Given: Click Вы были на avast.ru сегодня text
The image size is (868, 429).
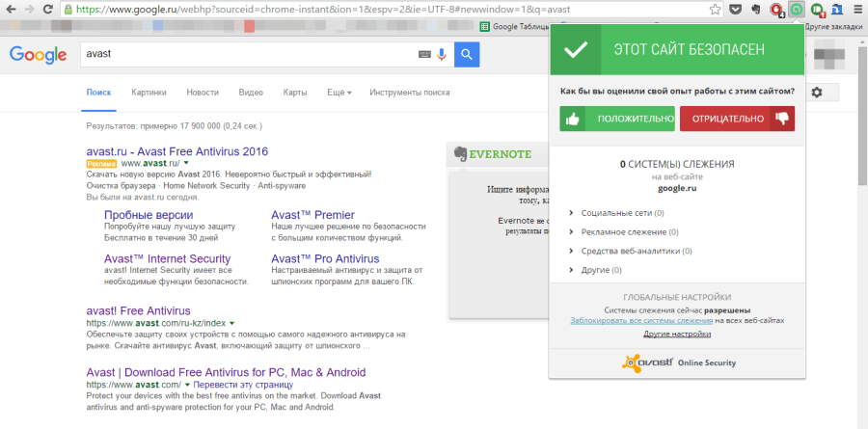Looking at the screenshot, I should coord(143,197).
